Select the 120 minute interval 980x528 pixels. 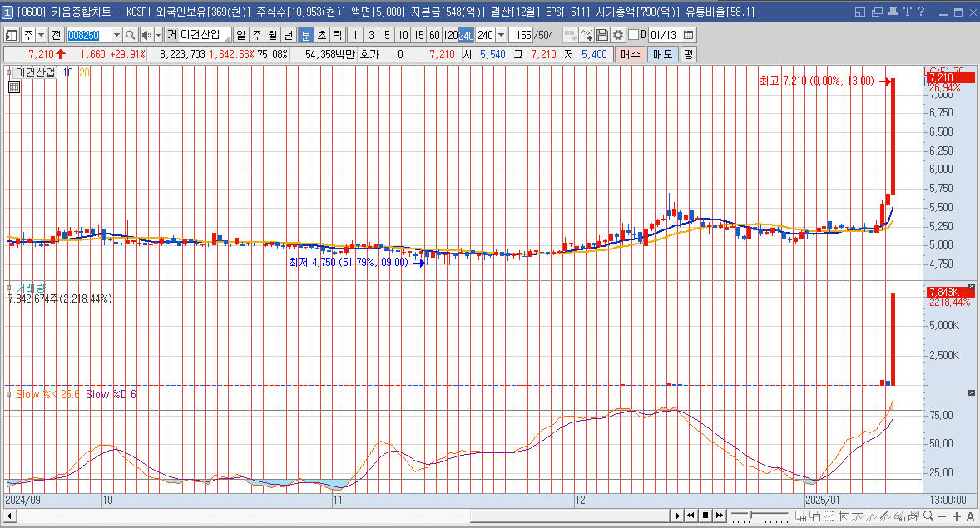pos(451,35)
